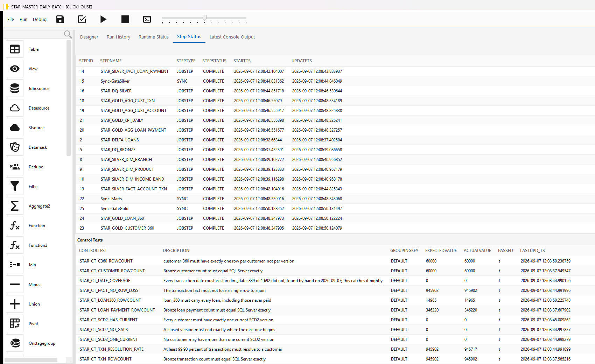Click the component search magnifier icon
595x364 pixels.
(68, 34)
